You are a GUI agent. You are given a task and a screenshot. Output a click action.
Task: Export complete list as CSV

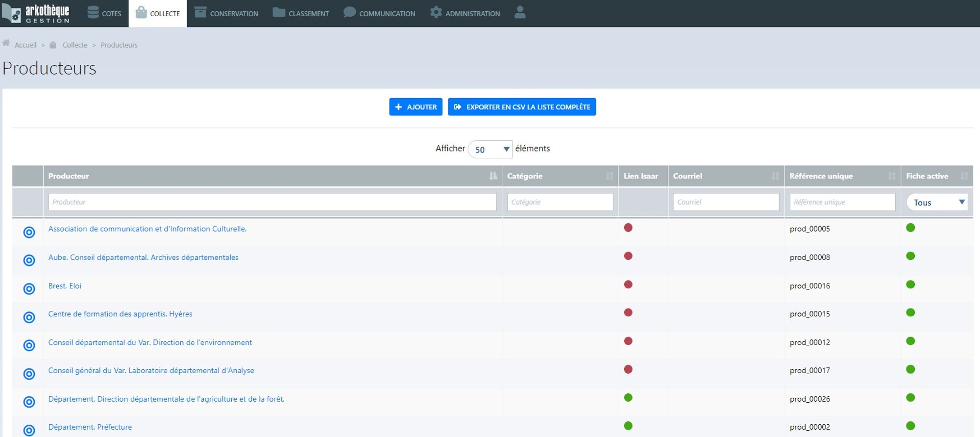pos(521,107)
